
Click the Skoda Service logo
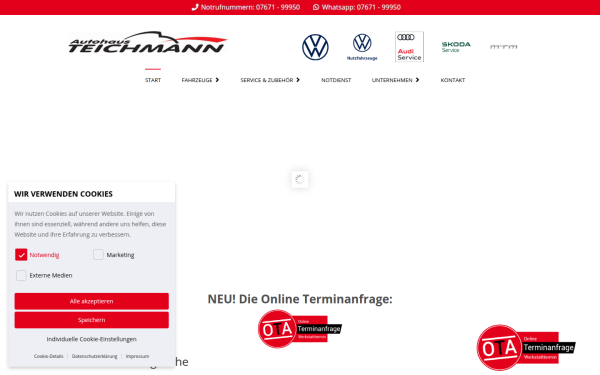tap(456, 47)
